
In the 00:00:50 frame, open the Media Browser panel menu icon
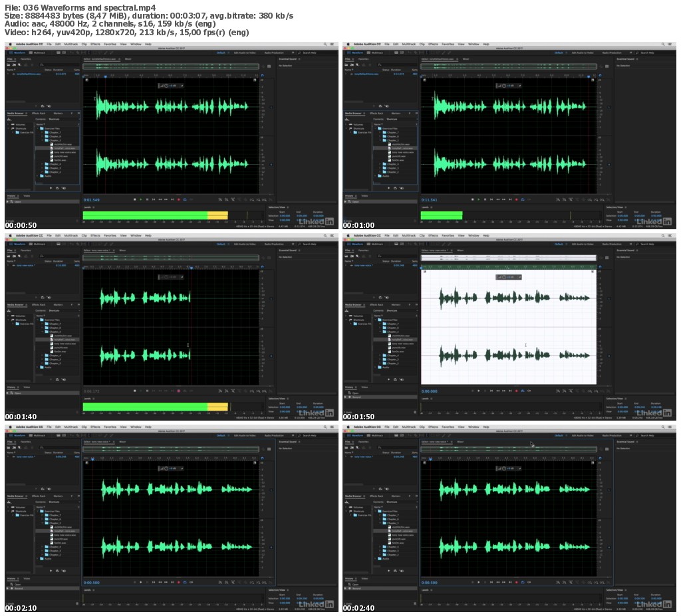(x=26, y=114)
